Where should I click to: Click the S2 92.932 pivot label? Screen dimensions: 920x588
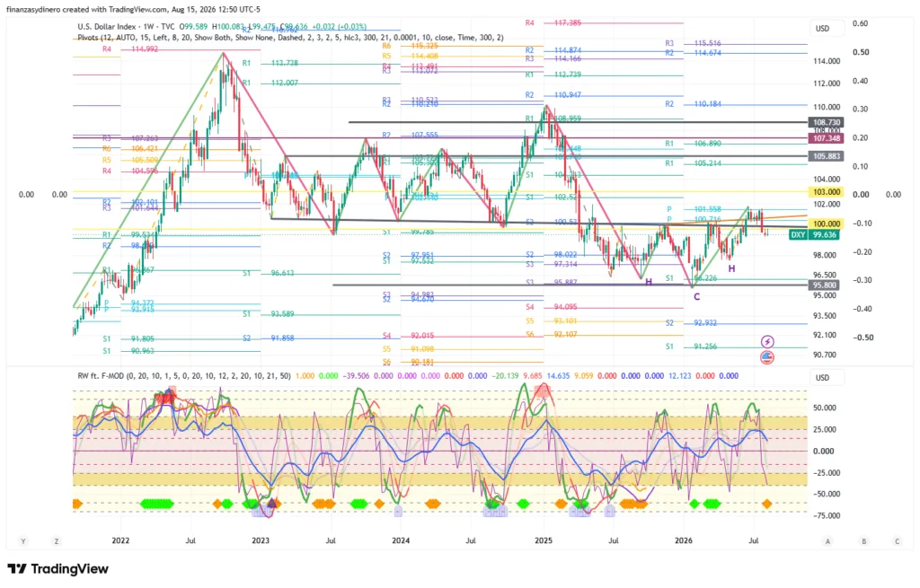tap(692, 323)
